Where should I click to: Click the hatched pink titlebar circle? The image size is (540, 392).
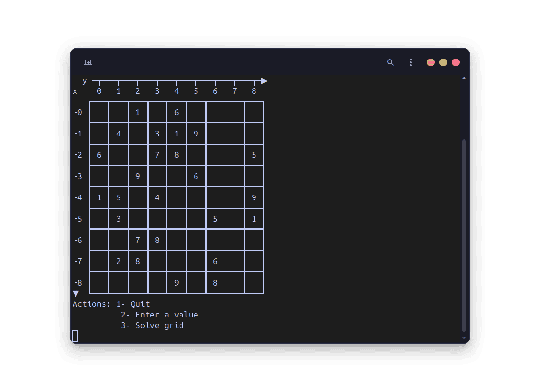(x=430, y=62)
